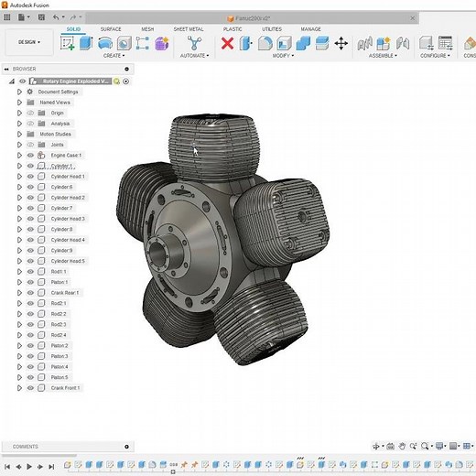
Task: Select the Extrude tool
Action: 86,43
